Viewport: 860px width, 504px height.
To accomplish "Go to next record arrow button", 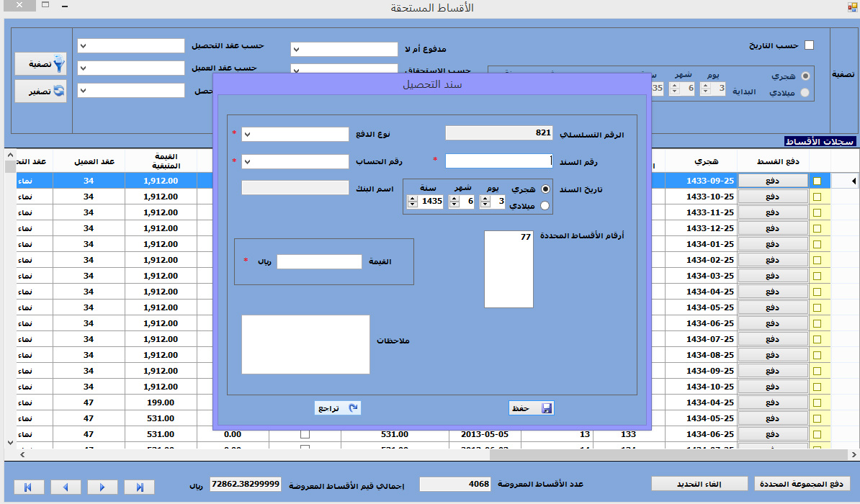I will point(102,487).
